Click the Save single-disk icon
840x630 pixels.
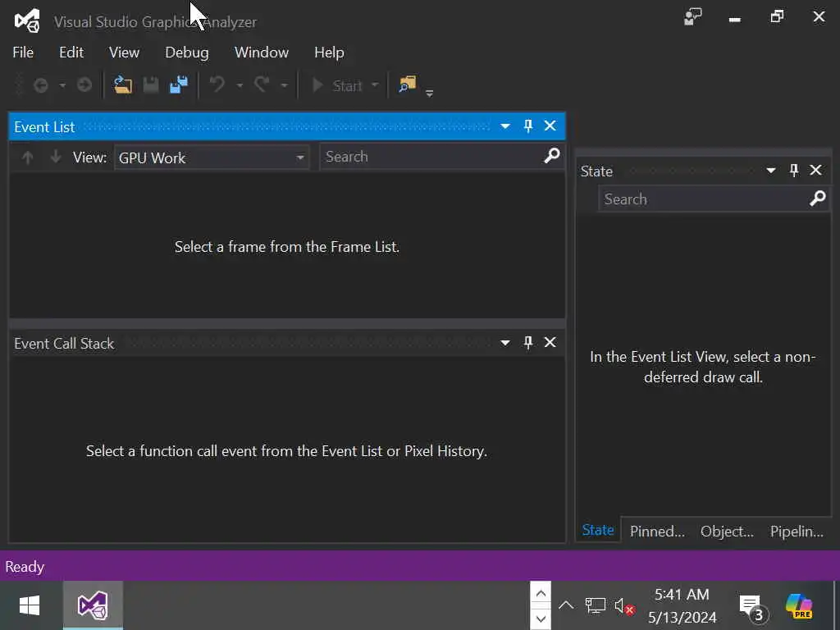(151, 84)
